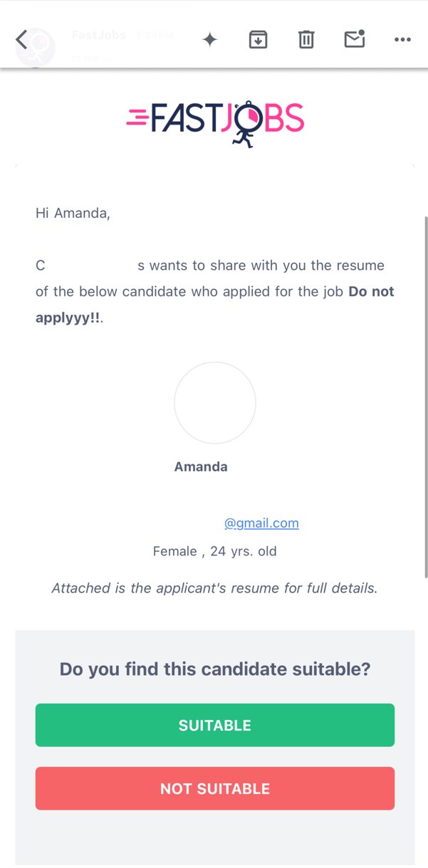The image size is (428, 868).
Task: Tap the faded sender avatar in header
Action: click(x=36, y=48)
